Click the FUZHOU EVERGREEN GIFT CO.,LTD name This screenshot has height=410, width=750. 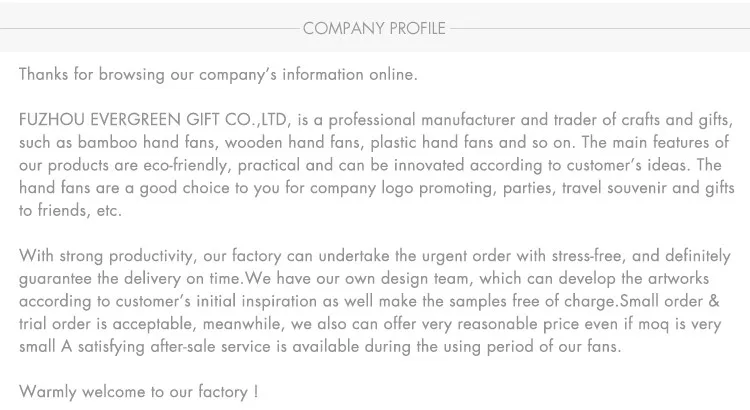[155, 120]
